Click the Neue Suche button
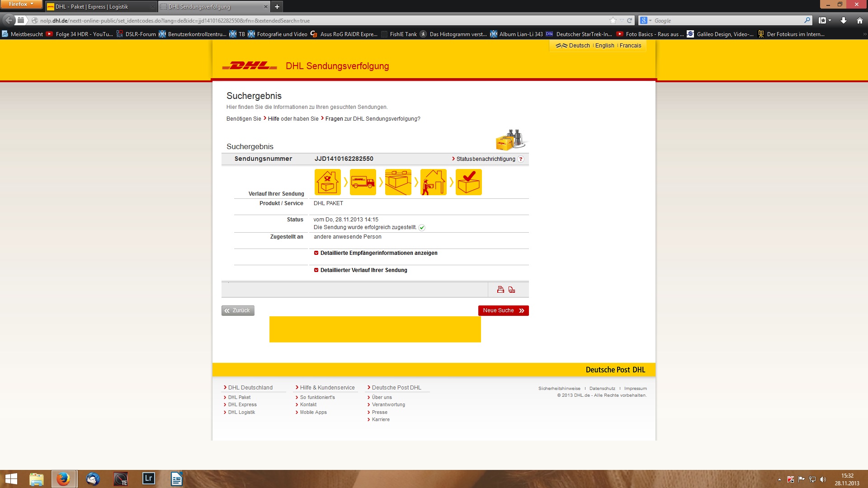The width and height of the screenshot is (868, 488). point(504,310)
